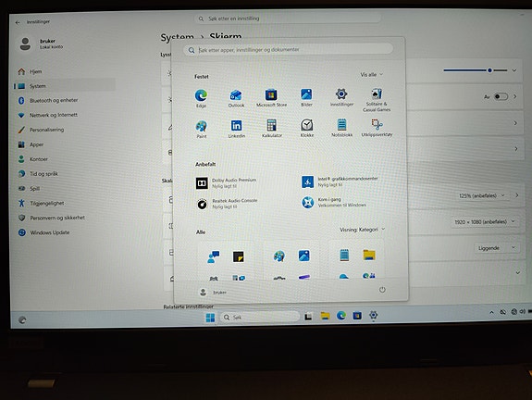Adjust the brightness slider handle
The width and height of the screenshot is (532, 400).
(489, 70)
